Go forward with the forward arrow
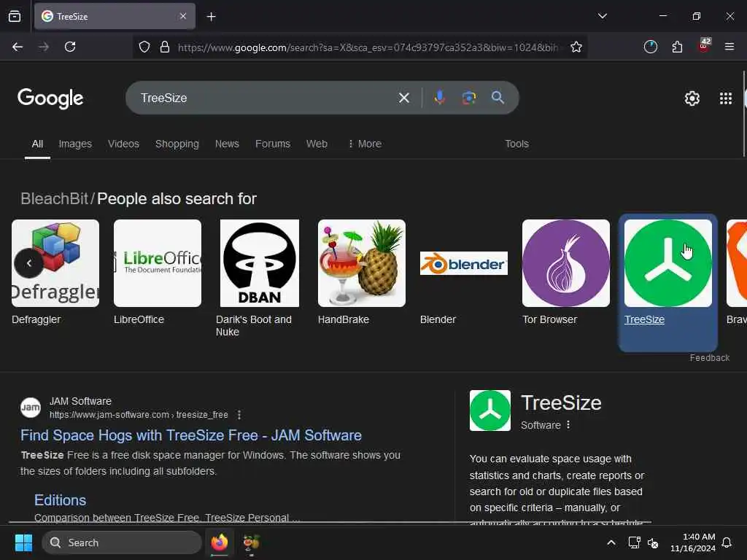 point(44,47)
